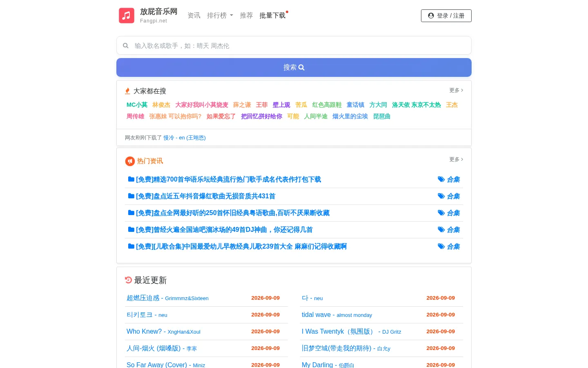The image size is (588, 368).
Task: Select the trending tag 薛之谦
Action: pyautogui.click(x=242, y=105)
